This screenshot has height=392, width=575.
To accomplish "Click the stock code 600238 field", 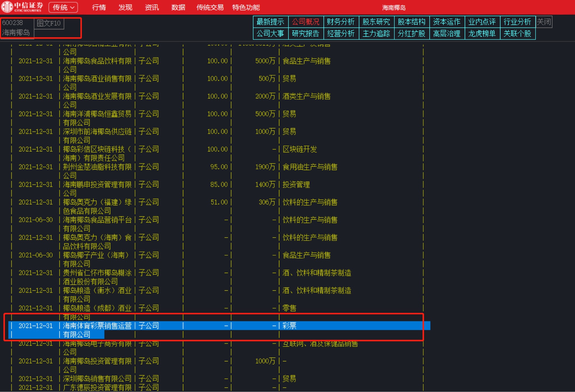I will (x=12, y=23).
